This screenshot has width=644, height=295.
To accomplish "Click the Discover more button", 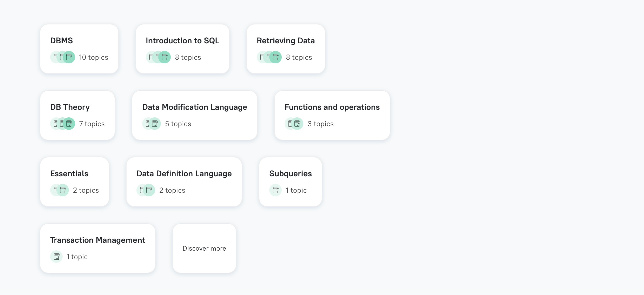I will (204, 248).
